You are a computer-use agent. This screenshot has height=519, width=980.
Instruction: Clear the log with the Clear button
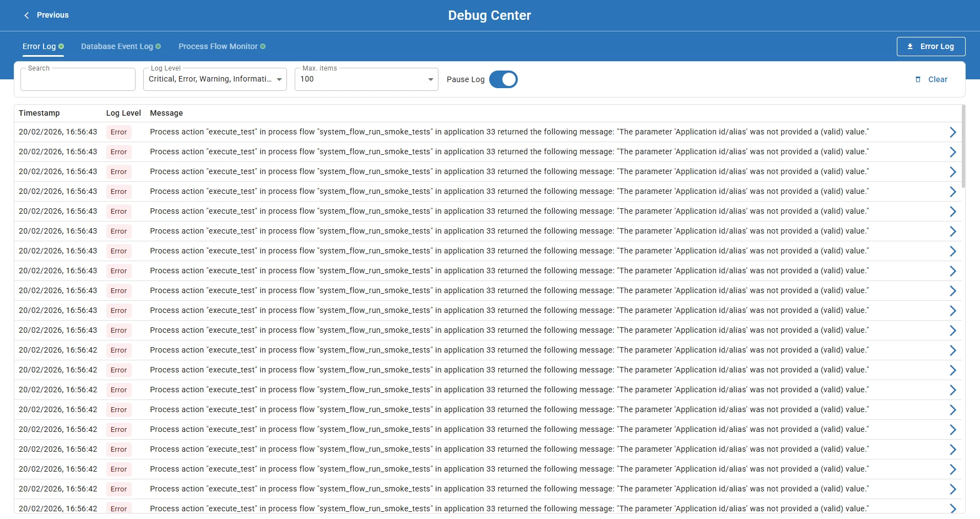click(932, 79)
